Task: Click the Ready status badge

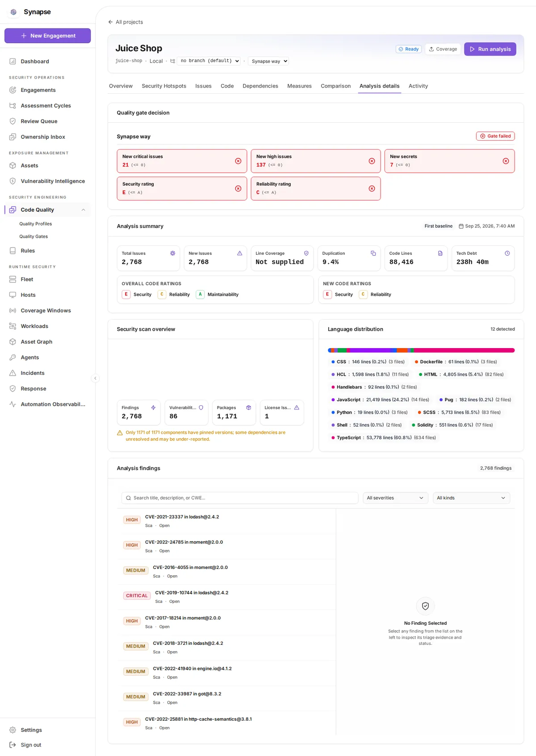Action: [x=409, y=49]
